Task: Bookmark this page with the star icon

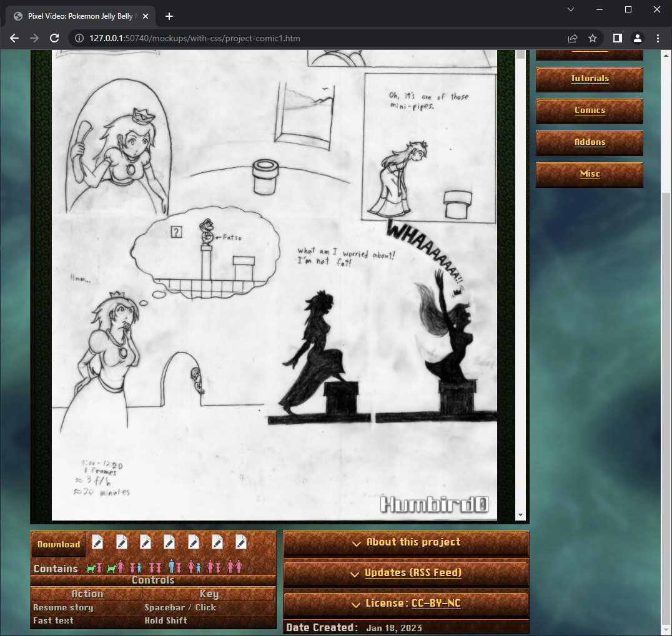Action: [x=593, y=38]
